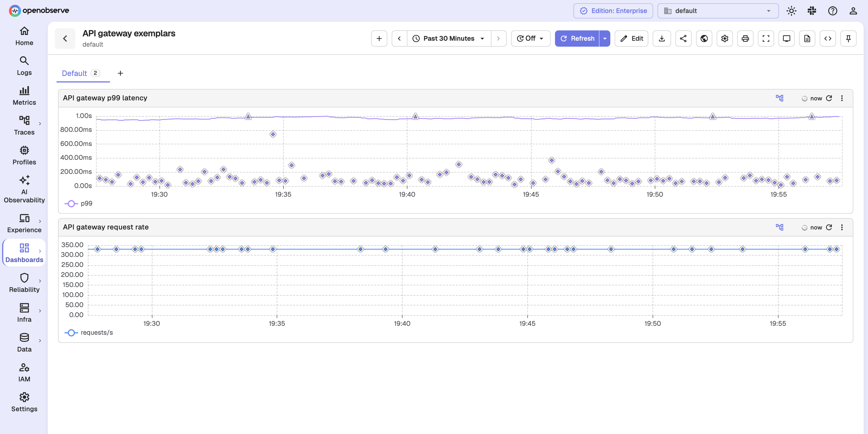Refresh the p99 latency panel

pos(829,98)
